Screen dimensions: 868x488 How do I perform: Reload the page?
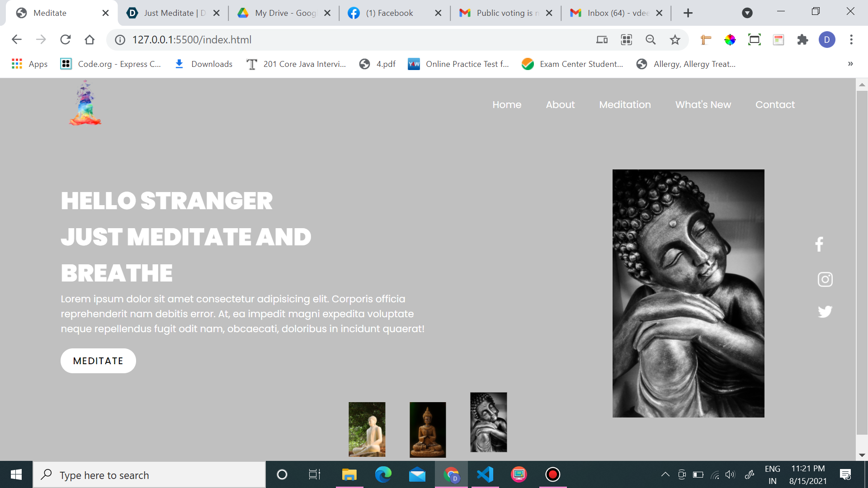66,40
